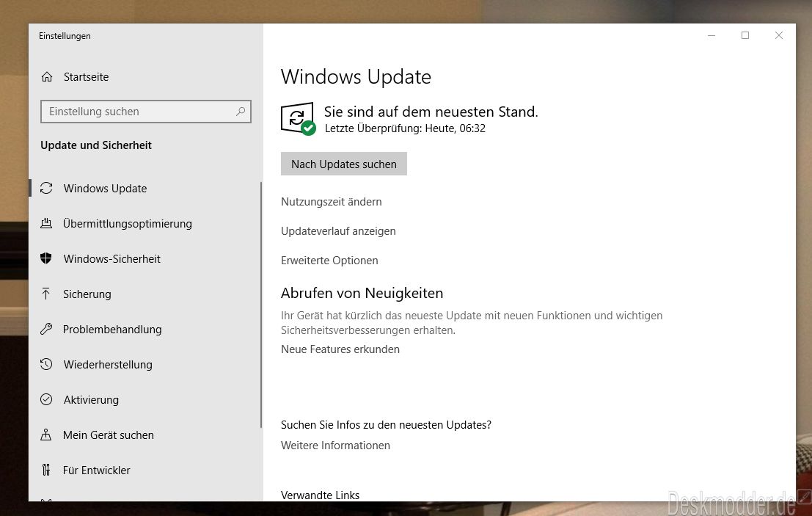Focus the Einstellung suchen search field
812x516 pixels.
click(x=146, y=112)
